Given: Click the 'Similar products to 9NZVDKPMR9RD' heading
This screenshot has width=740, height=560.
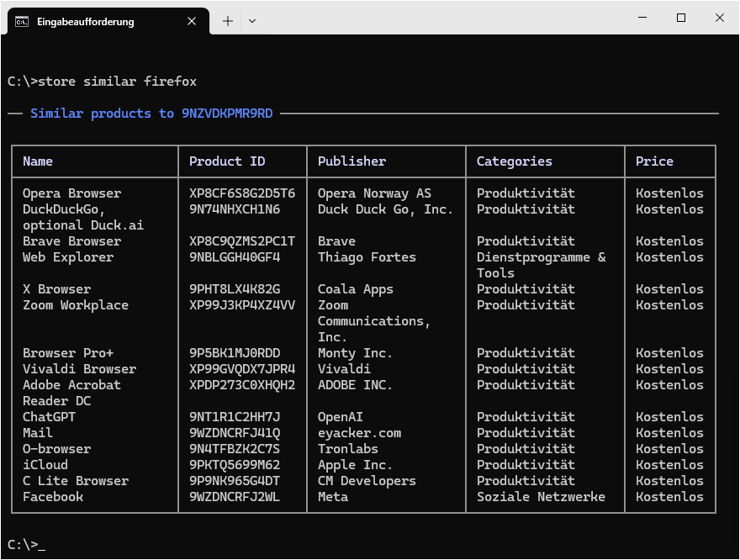Looking at the screenshot, I should tap(151, 114).
